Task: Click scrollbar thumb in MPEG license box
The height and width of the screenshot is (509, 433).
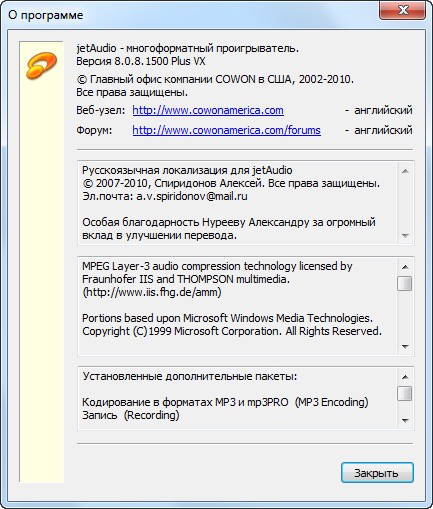Action: (405, 283)
